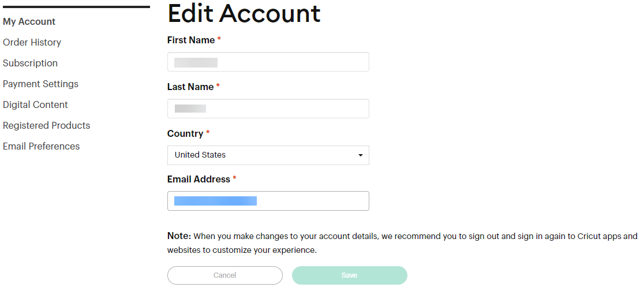Click the Last Name label
This screenshot has width=644, height=291.
pyautogui.click(x=190, y=86)
